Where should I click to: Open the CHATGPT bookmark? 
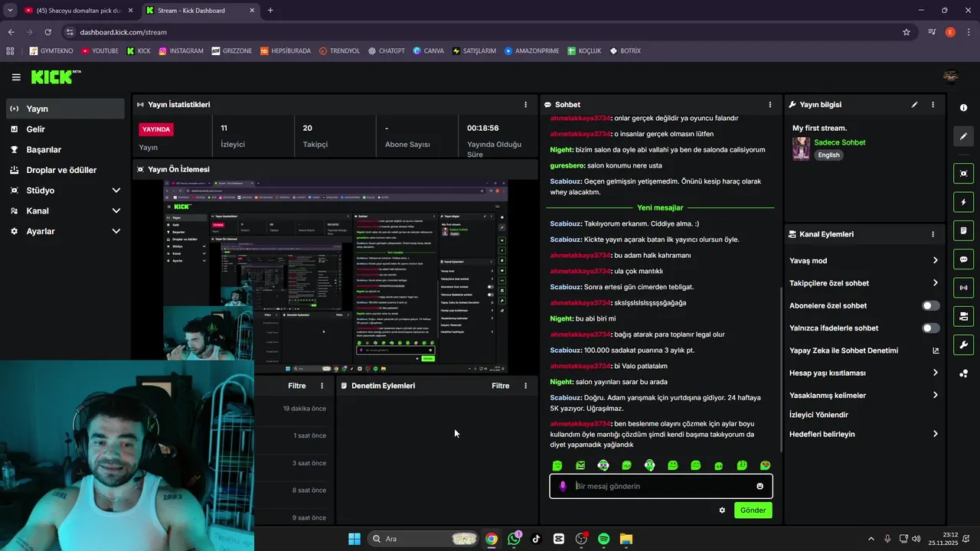(386, 51)
